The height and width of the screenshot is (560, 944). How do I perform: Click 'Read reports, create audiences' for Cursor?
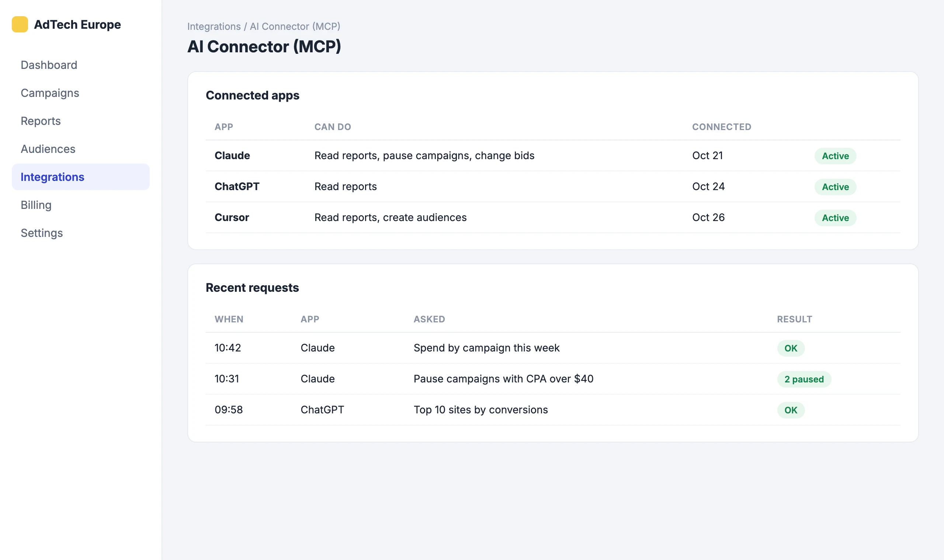(x=391, y=217)
